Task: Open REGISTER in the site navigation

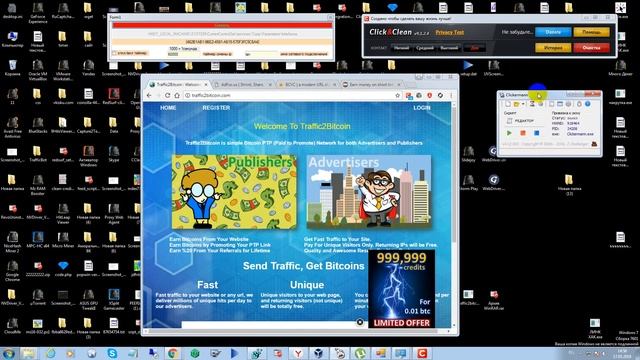Action: pyautogui.click(x=216, y=108)
